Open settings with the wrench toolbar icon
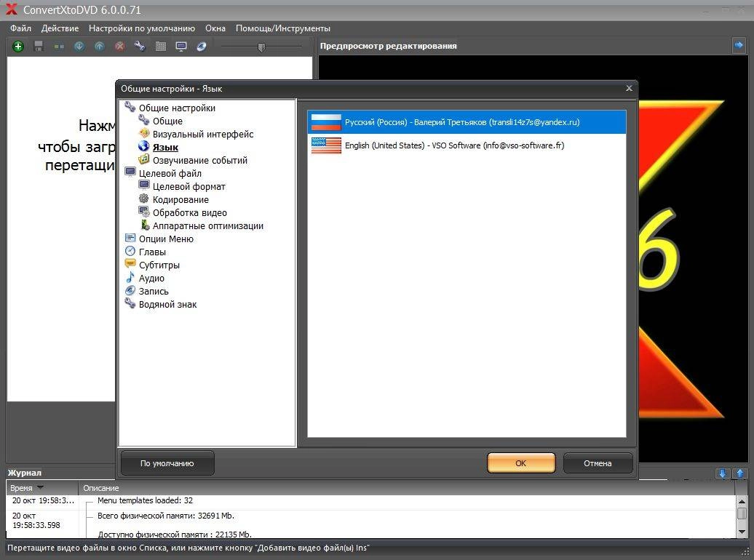754x560 pixels. tap(140, 47)
